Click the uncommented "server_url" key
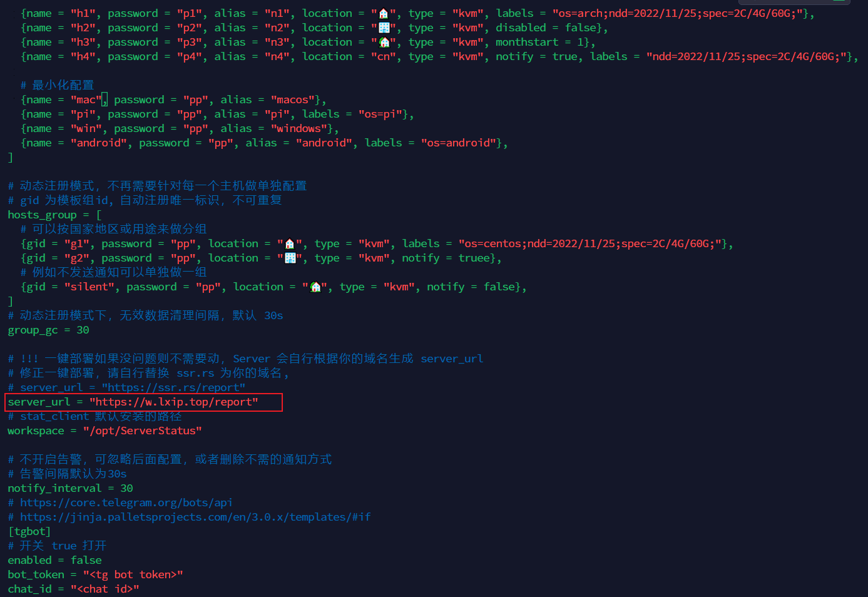The width and height of the screenshot is (868, 597). 39,402
